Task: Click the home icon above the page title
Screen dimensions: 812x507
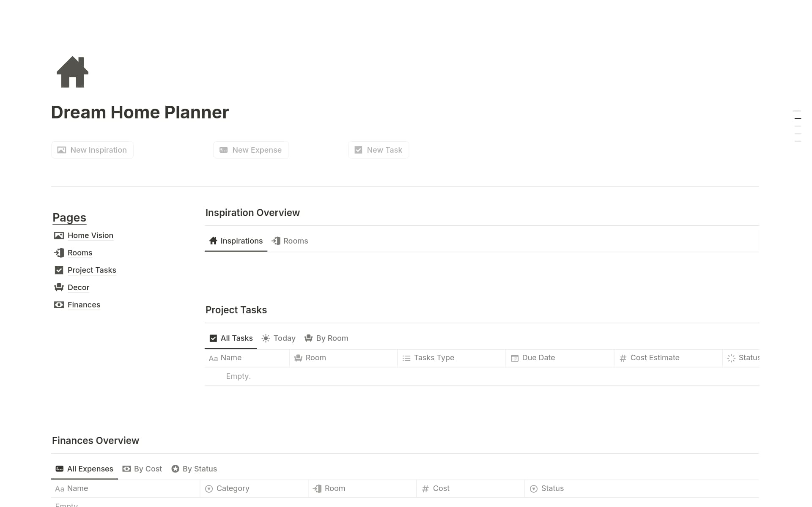Action: [72, 72]
